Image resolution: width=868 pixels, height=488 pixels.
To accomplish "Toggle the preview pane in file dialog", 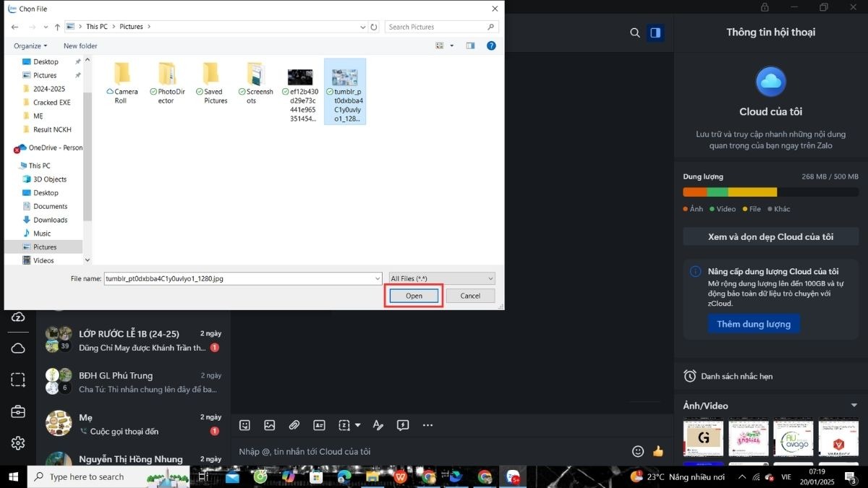I will click(x=470, y=46).
